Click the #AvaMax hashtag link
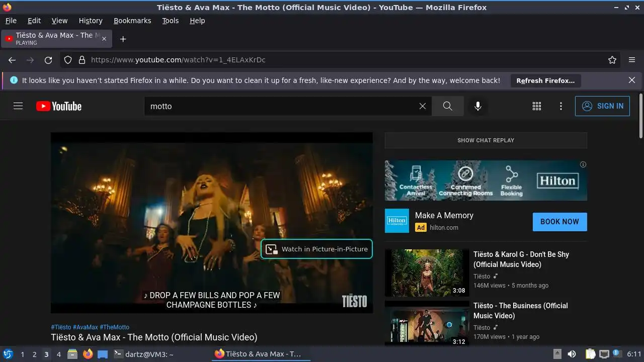The image size is (644, 362). (86, 327)
